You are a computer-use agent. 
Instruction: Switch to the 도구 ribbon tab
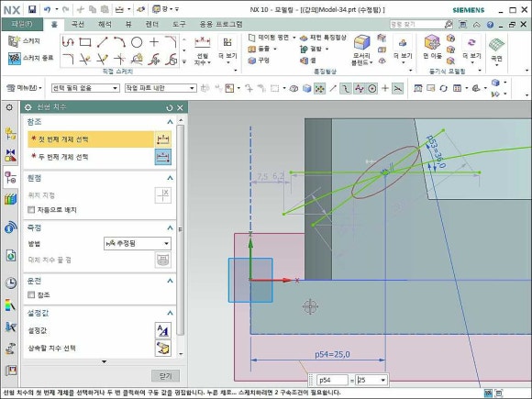[179, 25]
